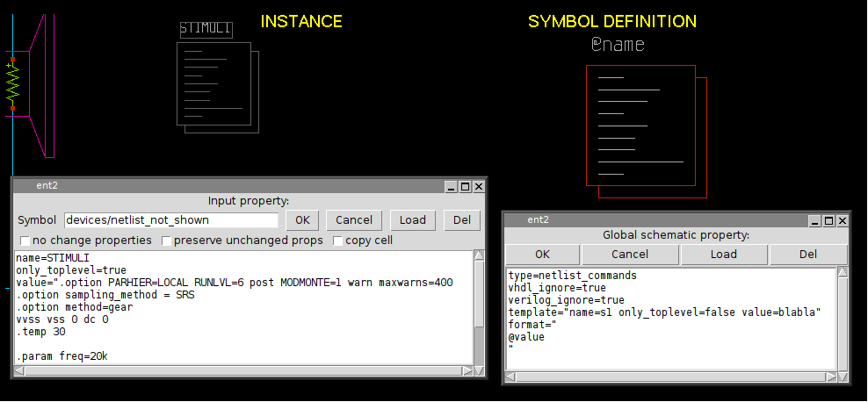Select the resistor symbol on the left
The height and width of the screenshot is (402, 868).
[x=13, y=85]
